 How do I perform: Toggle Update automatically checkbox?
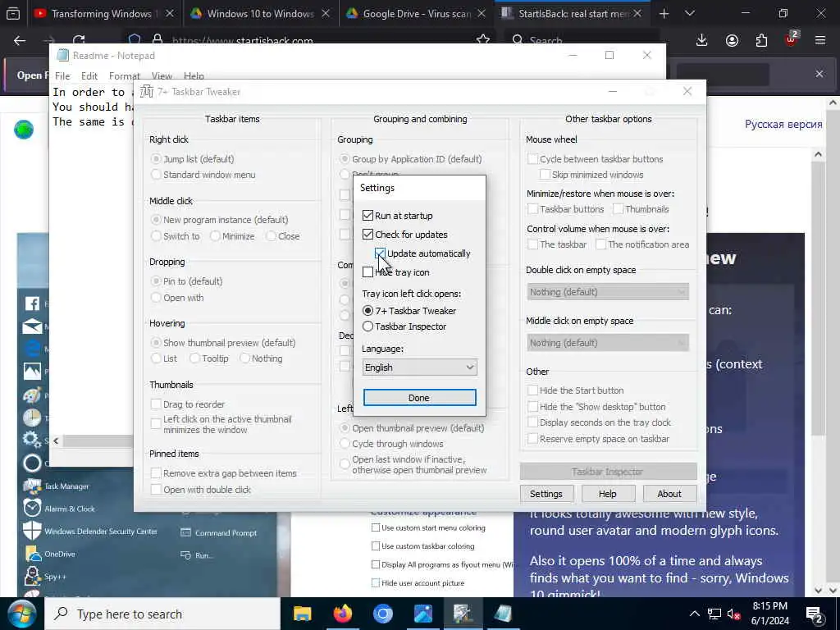coord(380,253)
